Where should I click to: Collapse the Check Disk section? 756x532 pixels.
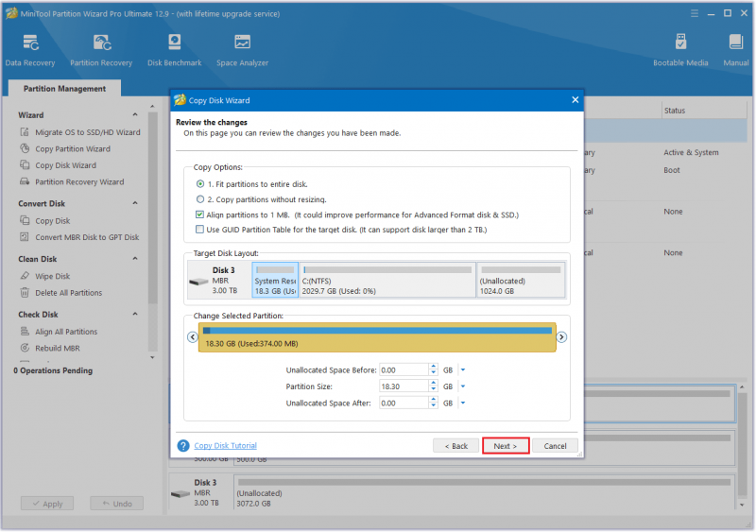[x=135, y=314]
